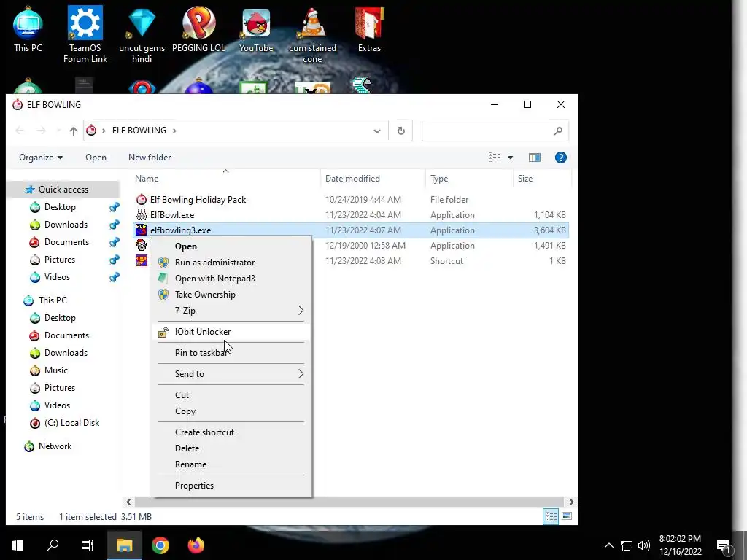Open network icon in system tray
The width and height of the screenshot is (747, 560).
tap(627, 545)
